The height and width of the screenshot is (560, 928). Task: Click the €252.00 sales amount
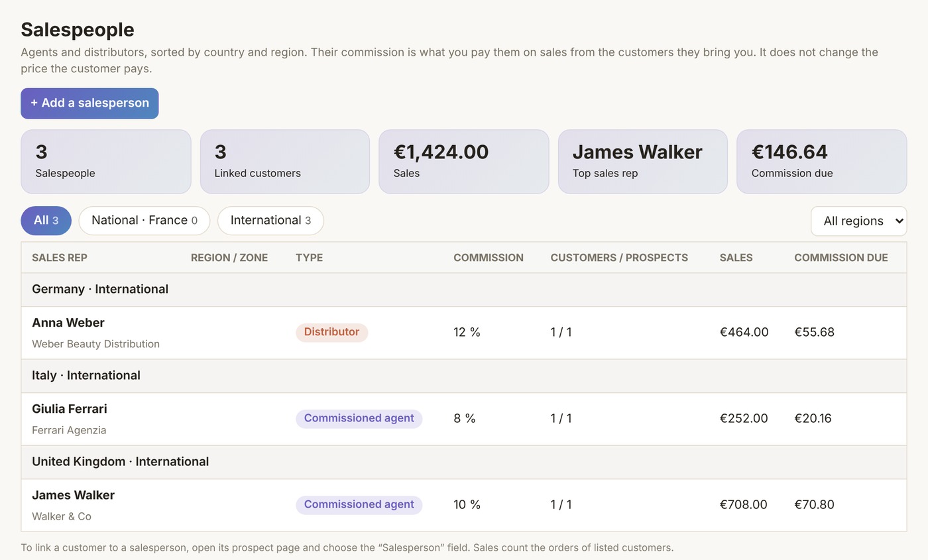744,418
